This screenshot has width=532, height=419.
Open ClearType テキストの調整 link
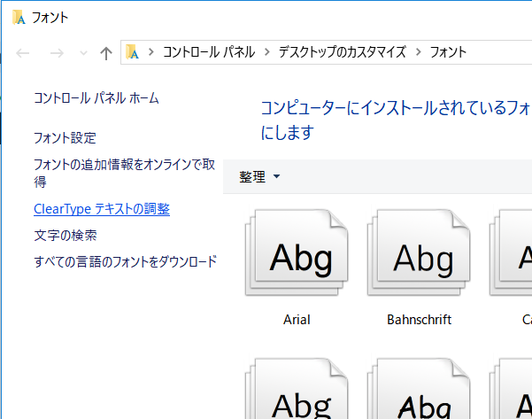tap(102, 209)
